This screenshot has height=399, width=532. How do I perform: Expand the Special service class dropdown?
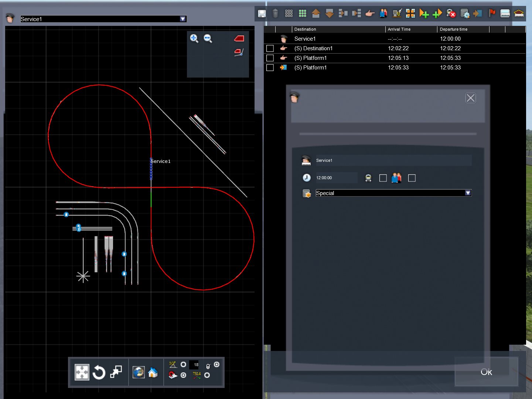pos(468,193)
